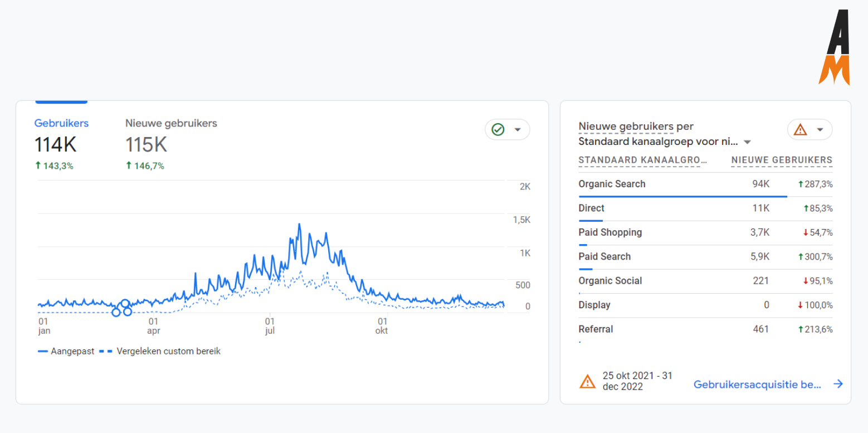Screen dimensions: 868x433
Task: Open the Gebruikersacquisitie be… report link
Action: 757,385
